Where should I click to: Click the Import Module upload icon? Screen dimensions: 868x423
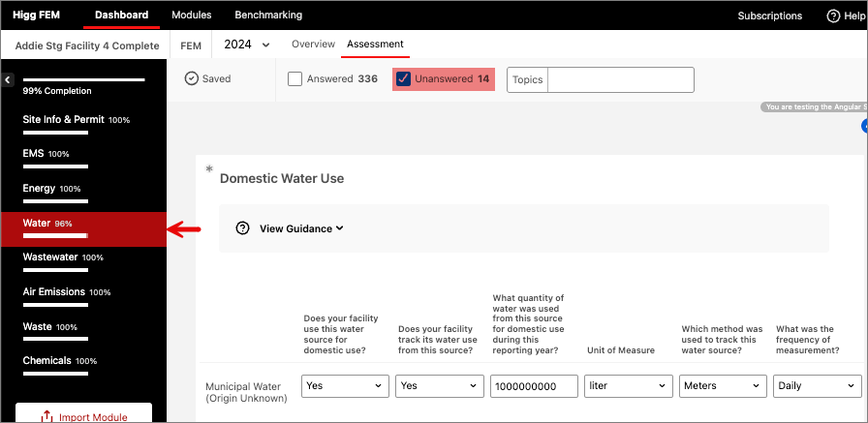coord(47,417)
